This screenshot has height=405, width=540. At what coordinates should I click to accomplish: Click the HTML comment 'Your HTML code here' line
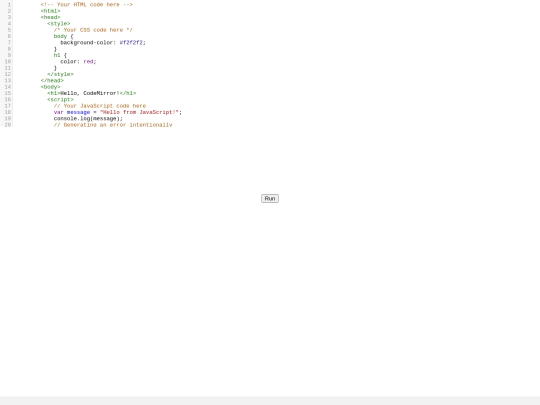(86, 5)
